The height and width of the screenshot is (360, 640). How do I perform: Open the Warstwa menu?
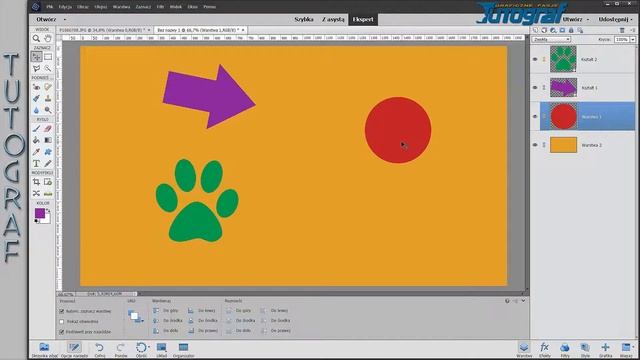click(121, 7)
